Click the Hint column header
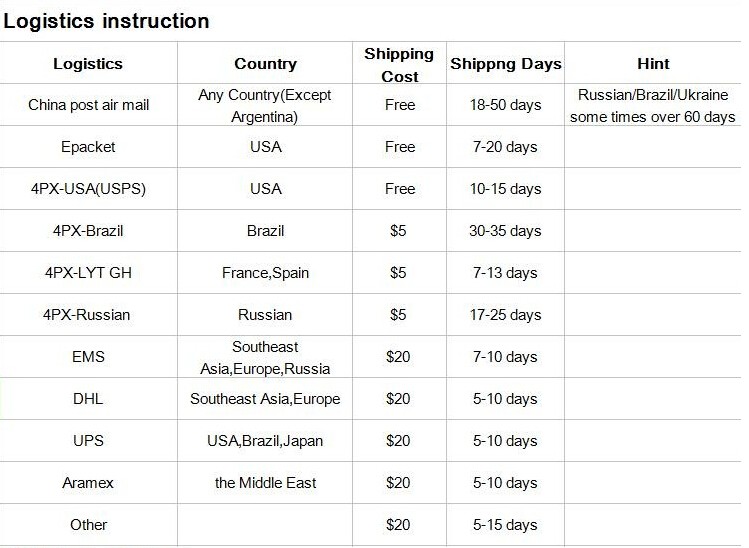749x548 pixels. (652, 63)
